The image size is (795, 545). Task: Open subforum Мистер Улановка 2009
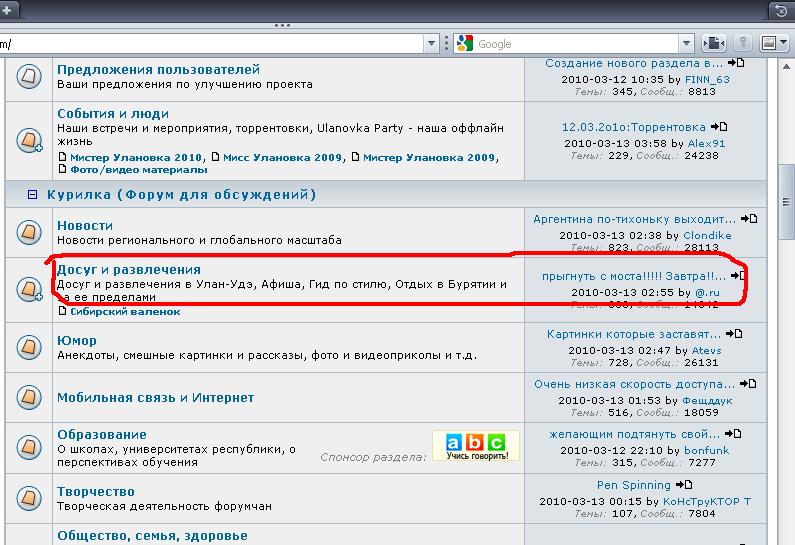click(x=429, y=157)
